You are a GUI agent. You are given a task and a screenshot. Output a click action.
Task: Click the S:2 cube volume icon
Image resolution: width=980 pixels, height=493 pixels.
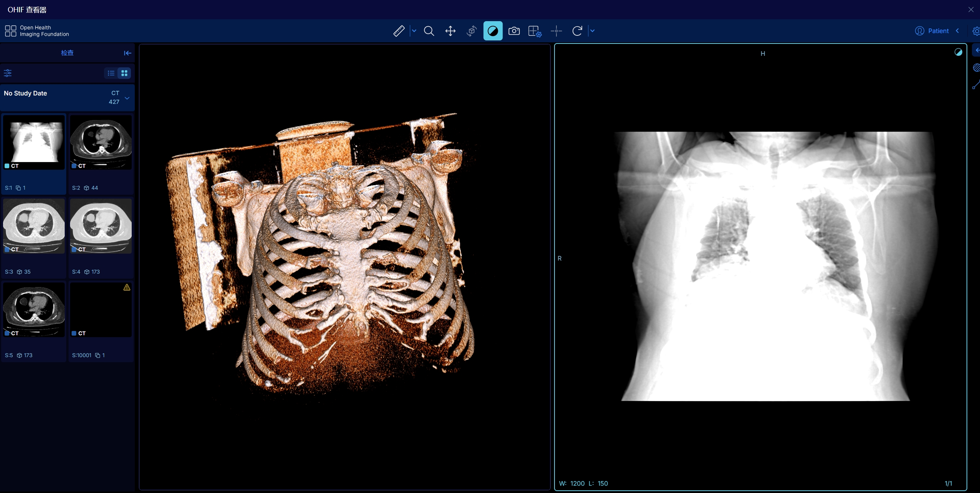(87, 188)
